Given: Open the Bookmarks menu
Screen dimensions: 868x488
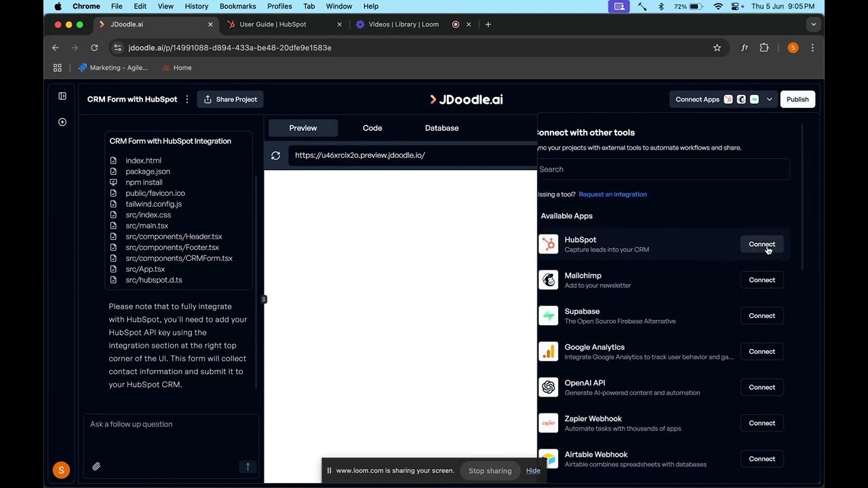Looking at the screenshot, I should coord(237,6).
